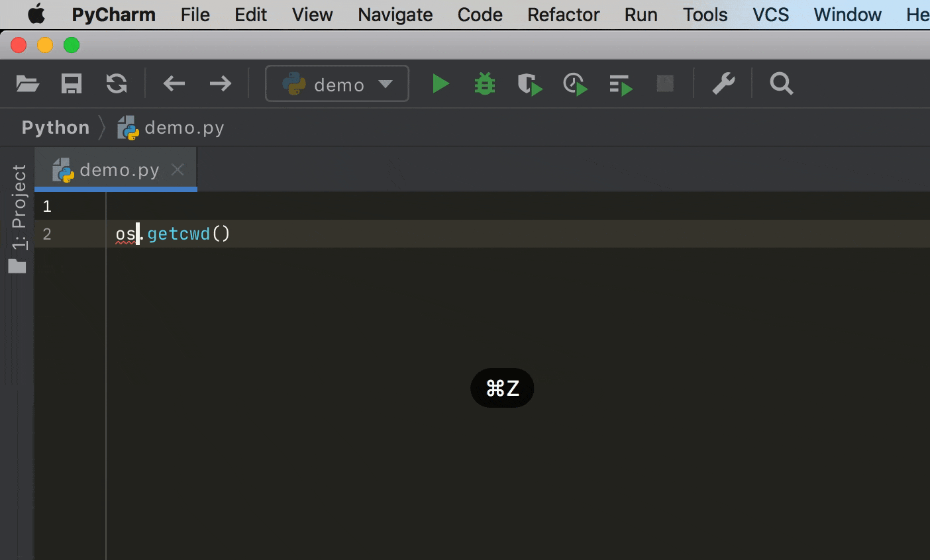The height and width of the screenshot is (560, 930).
Task: Run demo with the green play button
Action: 440,84
